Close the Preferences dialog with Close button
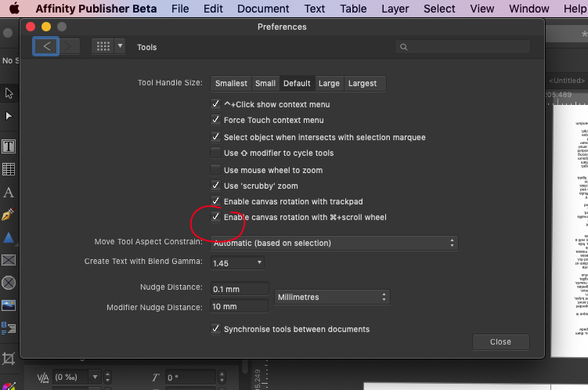588x390 pixels. pos(500,342)
